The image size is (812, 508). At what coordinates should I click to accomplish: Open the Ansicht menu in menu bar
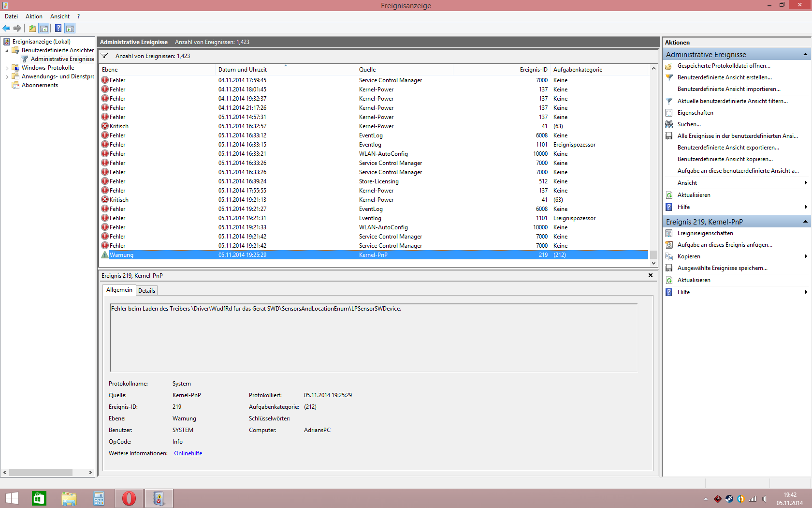coord(60,16)
